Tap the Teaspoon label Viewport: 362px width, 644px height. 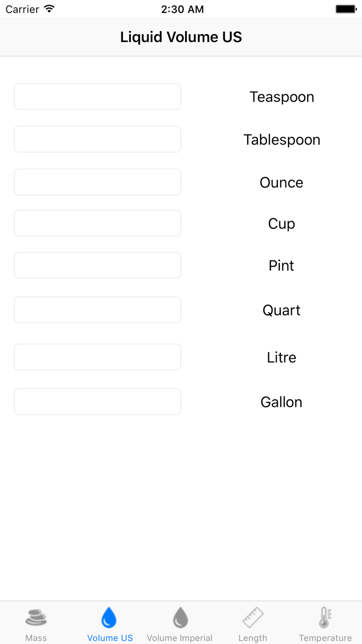[x=282, y=97]
